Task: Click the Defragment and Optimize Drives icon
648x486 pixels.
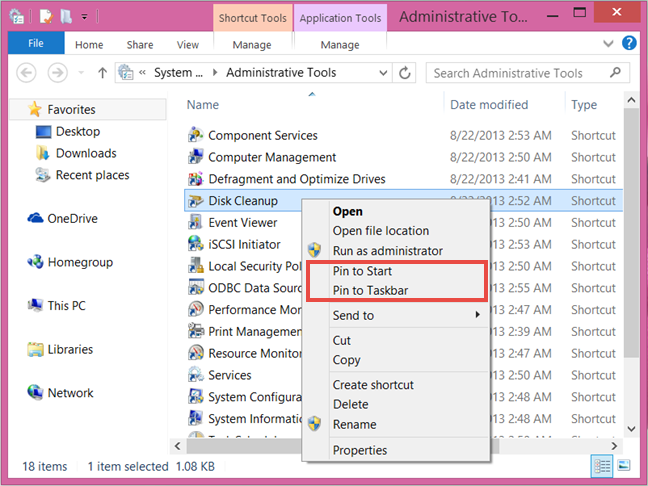Action: click(195, 179)
